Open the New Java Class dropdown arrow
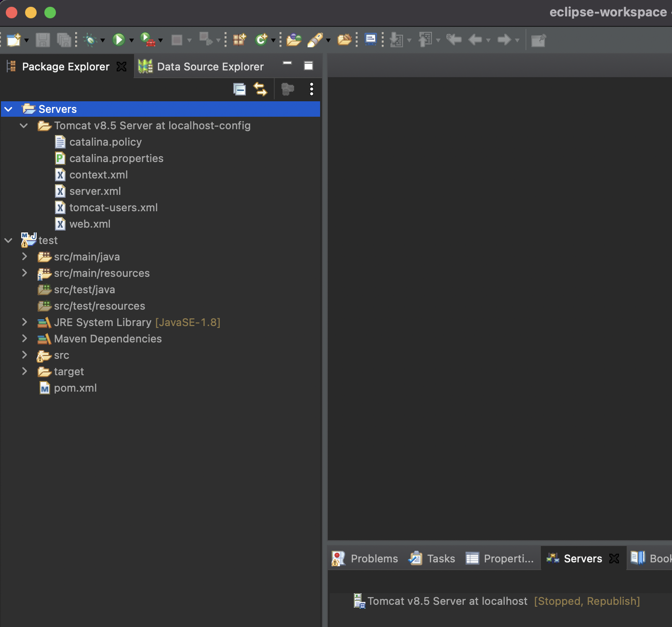Screen dimensions: 672x627 point(273,41)
